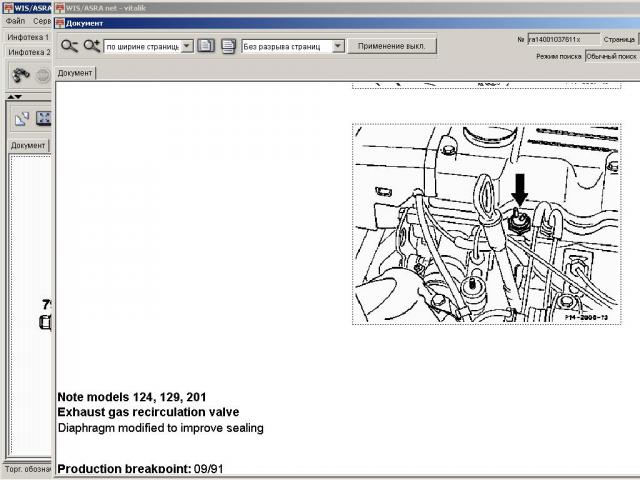Click the Страница button
Viewport: 640px width, 480px height.
[620, 39]
